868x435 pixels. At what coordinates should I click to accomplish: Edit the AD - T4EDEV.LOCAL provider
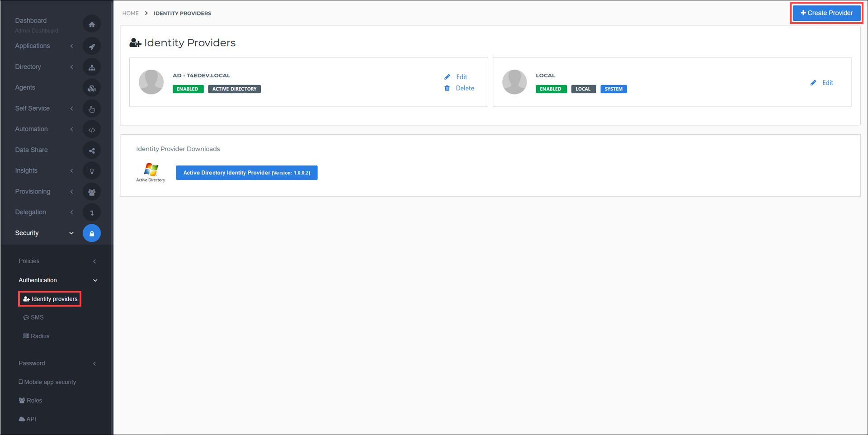point(462,77)
